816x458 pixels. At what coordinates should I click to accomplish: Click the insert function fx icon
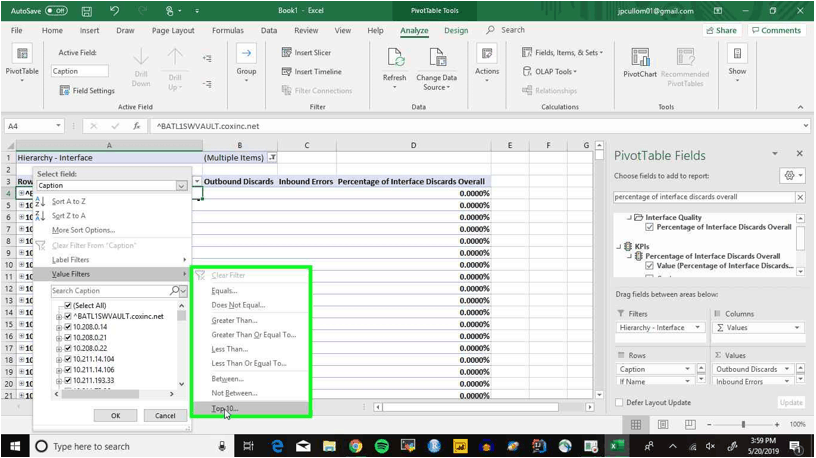[x=136, y=126]
